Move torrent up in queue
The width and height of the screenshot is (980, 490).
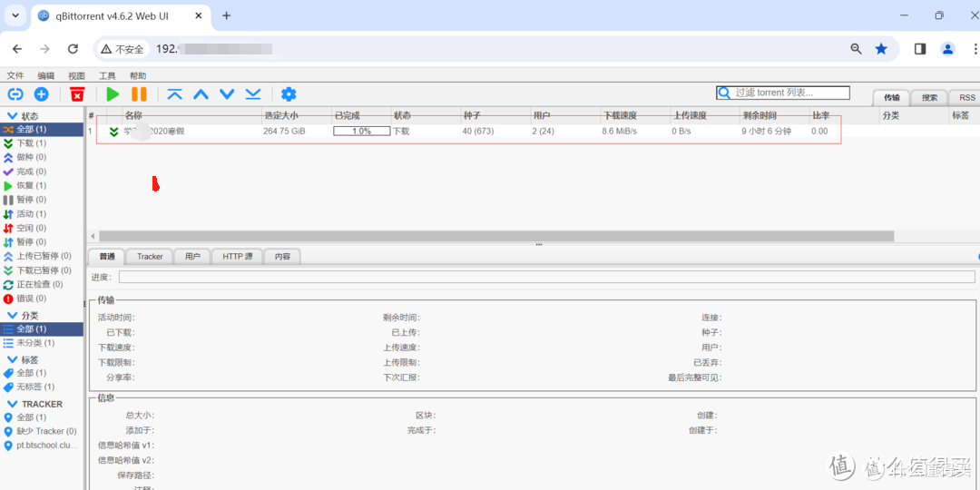(201, 94)
